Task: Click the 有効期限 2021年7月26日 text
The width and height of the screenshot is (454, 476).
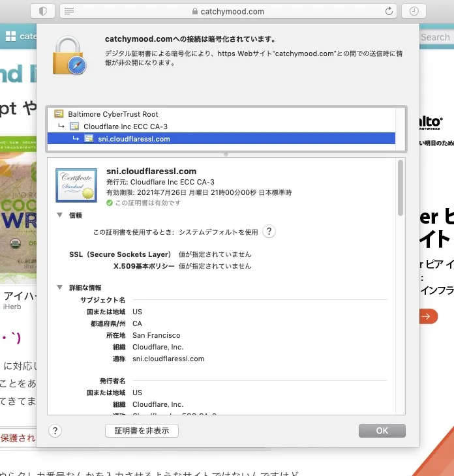Action: pyautogui.click(x=199, y=192)
